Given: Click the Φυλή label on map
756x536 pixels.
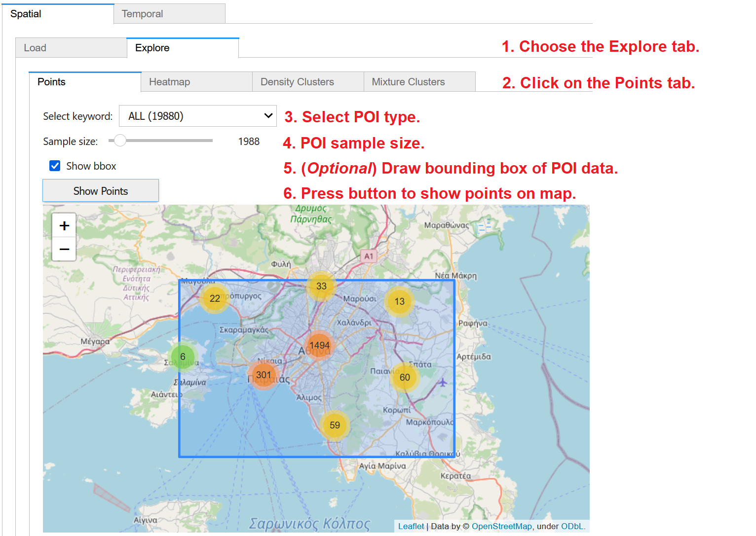Looking at the screenshot, I should pos(281,264).
